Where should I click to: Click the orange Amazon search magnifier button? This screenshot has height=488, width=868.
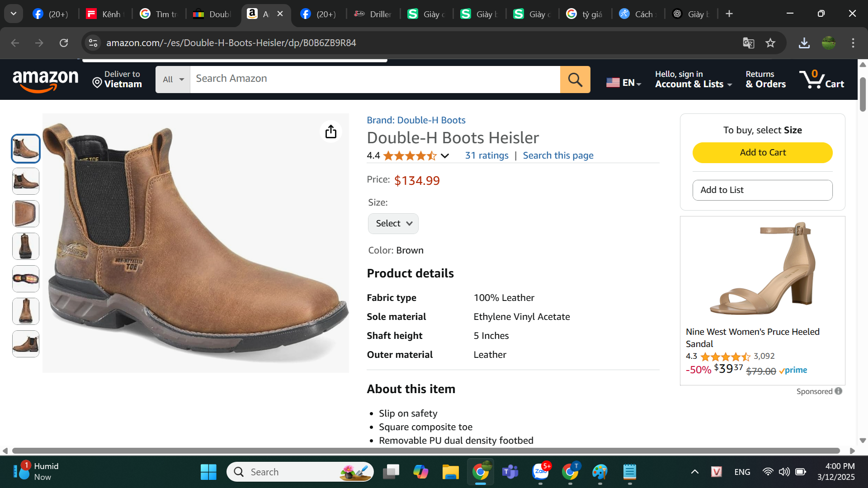[575, 80]
